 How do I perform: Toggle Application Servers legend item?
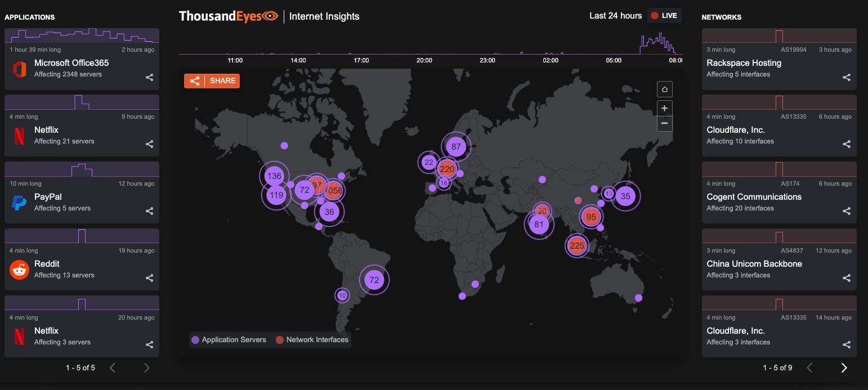(229, 340)
